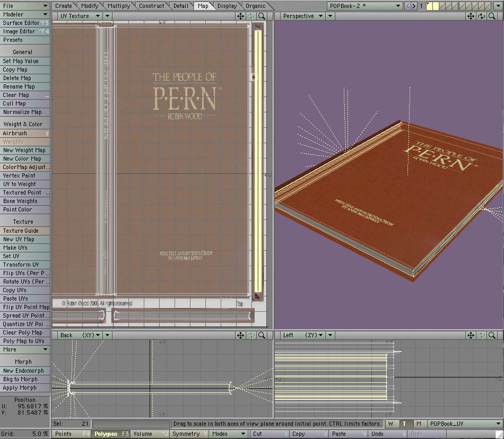Click New UV Map button
504x439 pixels.
(x=25, y=239)
